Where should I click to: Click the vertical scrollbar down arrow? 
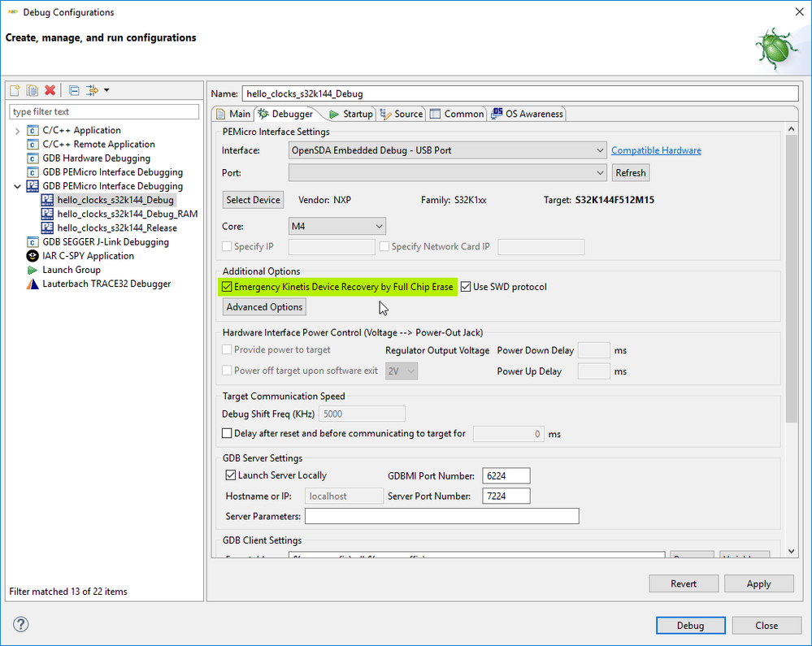(792, 551)
